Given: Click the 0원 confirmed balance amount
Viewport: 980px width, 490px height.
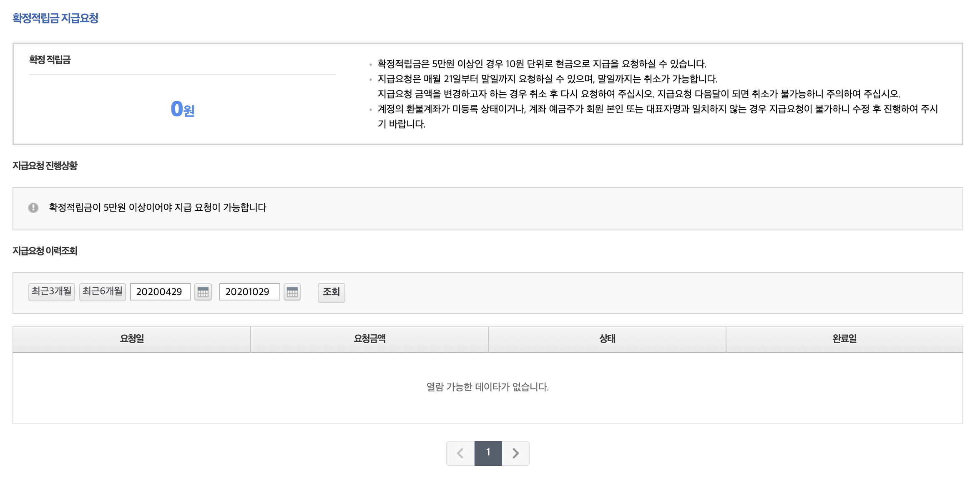Looking at the screenshot, I should [183, 109].
